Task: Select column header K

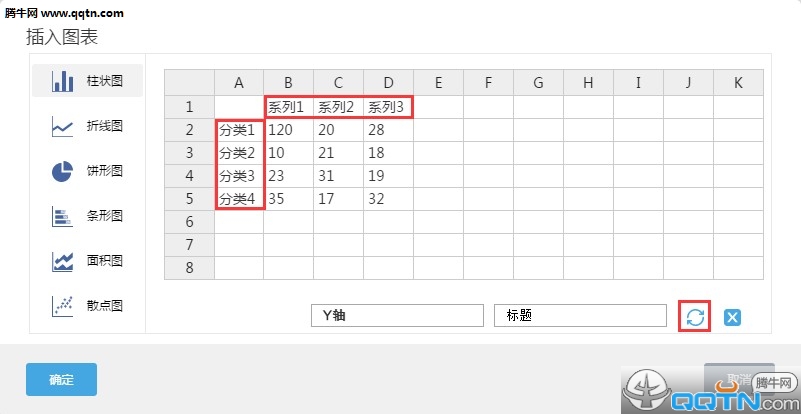Action: coord(738,83)
